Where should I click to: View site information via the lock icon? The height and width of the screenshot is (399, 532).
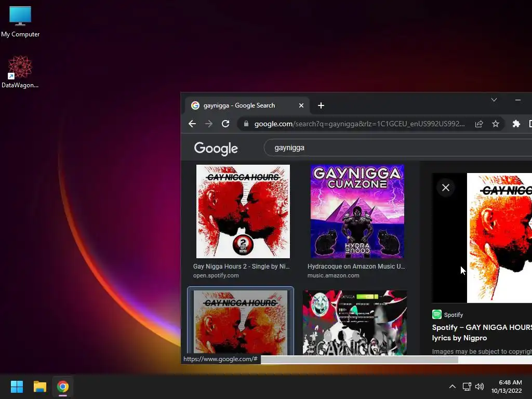pyautogui.click(x=246, y=124)
